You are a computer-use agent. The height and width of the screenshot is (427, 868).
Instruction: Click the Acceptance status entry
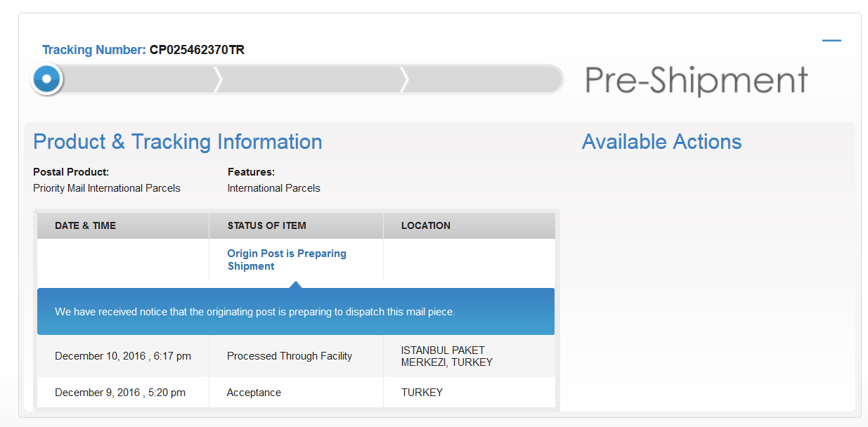[254, 393]
